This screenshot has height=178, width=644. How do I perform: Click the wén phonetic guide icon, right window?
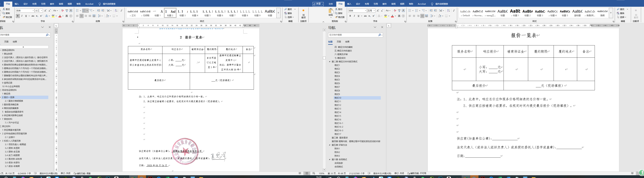[399, 11]
